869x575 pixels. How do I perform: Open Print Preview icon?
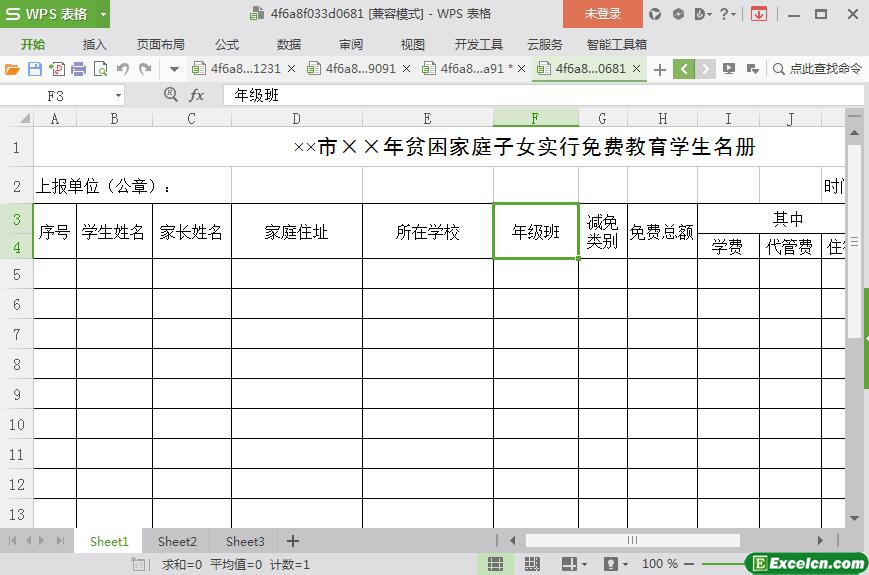100,69
